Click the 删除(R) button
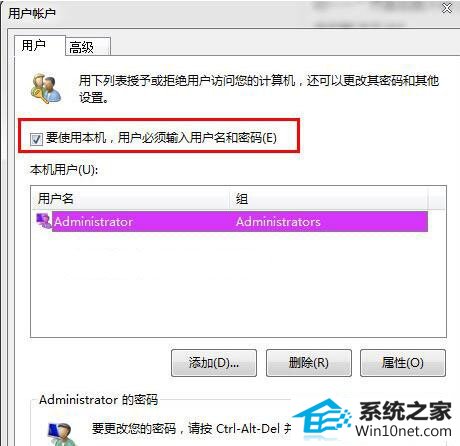Viewport: 460px width, 446px height. click(308, 363)
